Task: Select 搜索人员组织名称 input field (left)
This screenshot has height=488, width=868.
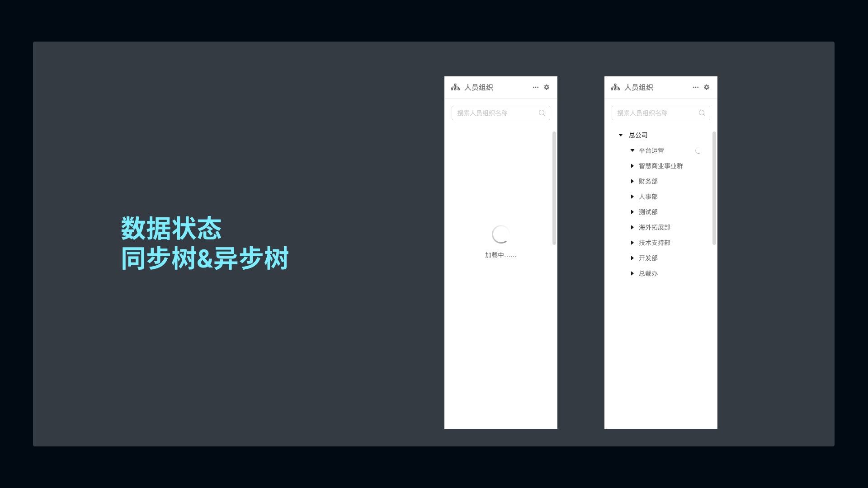Action: coord(500,113)
